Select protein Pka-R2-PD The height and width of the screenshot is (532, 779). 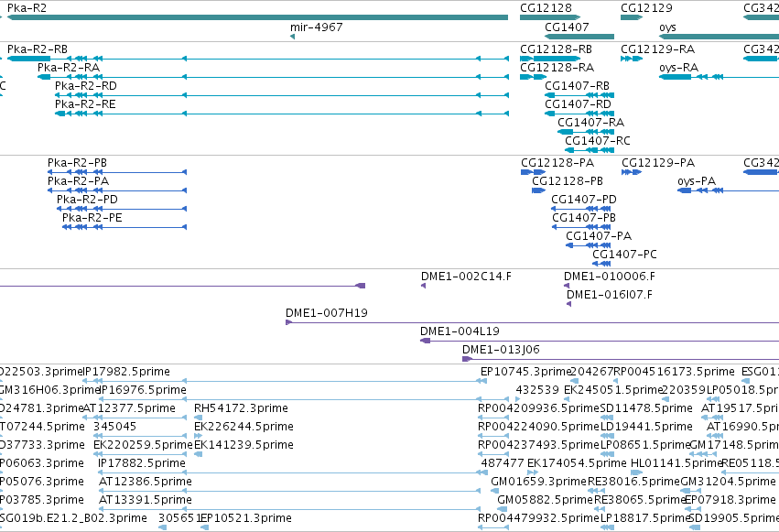(x=88, y=200)
